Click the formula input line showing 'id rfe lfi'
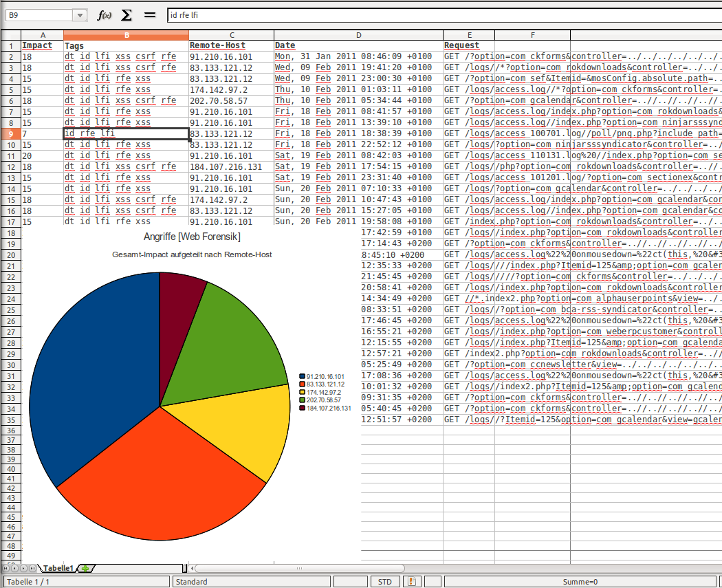The width and height of the screenshot is (722, 588). [275, 14]
